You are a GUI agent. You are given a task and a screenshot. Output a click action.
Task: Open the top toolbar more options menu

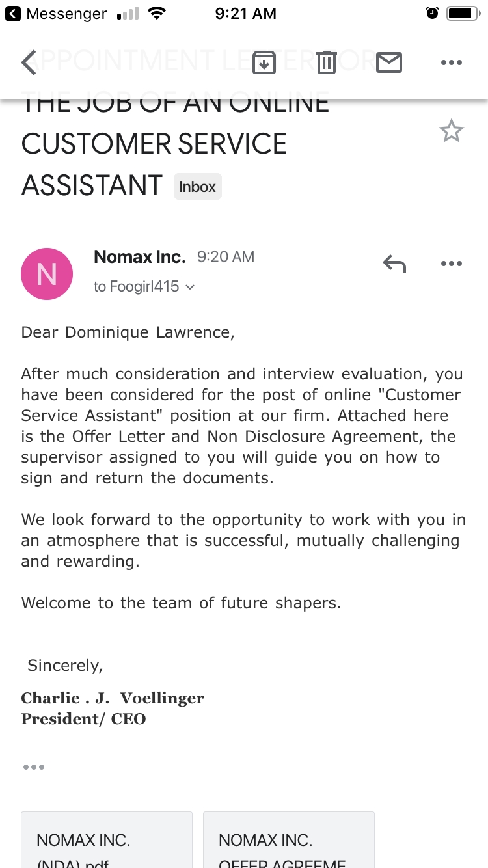tap(451, 62)
